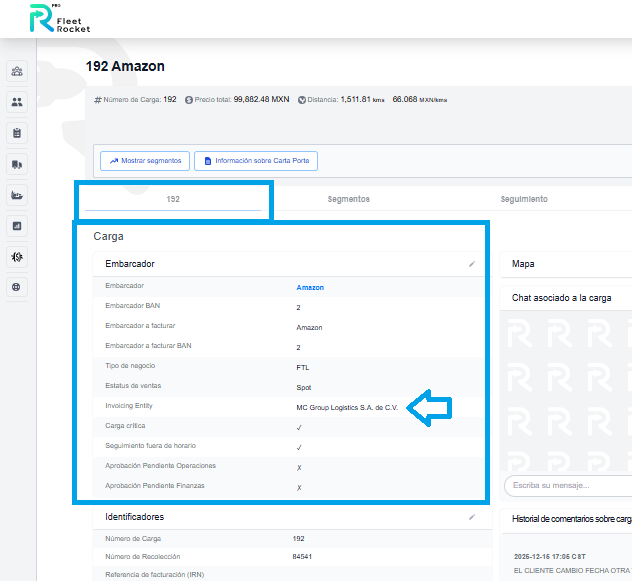Edit the Identificadores section with pencil icon
This screenshot has width=632, height=581.
472,517
